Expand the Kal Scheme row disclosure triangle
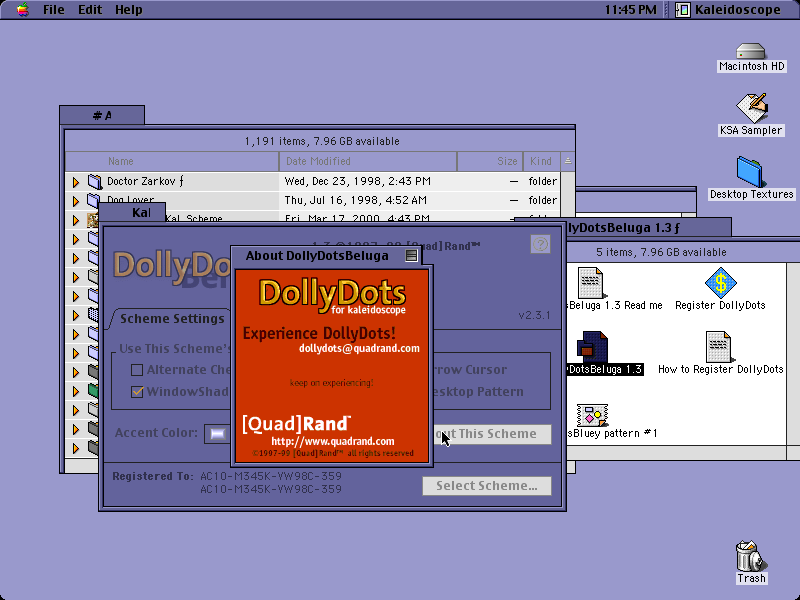The image size is (800, 600). click(x=76, y=219)
